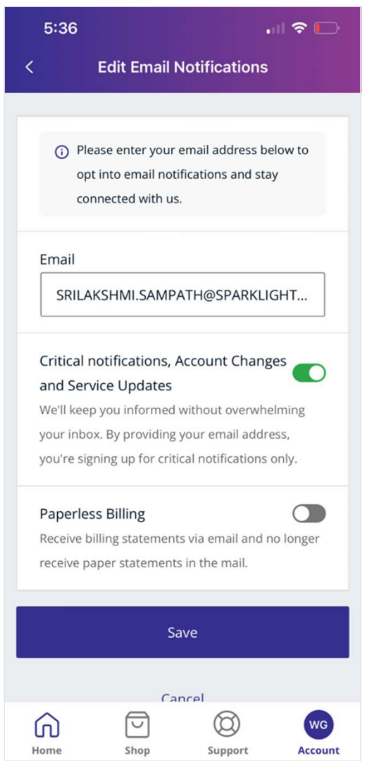Enable the Paperless Billing toggle
Viewport: 369px width, 770px height.
[309, 514]
